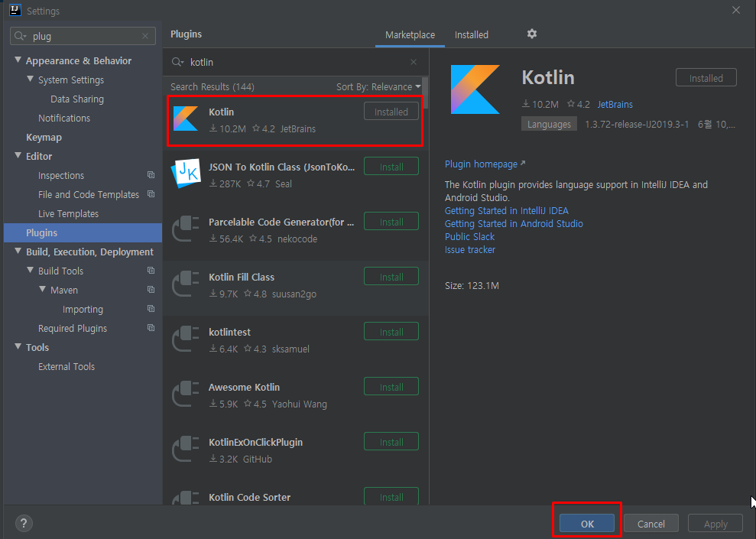Viewport: 756px width, 539px height.
Task: Click the Installed button on Kotlin list row
Action: point(391,112)
